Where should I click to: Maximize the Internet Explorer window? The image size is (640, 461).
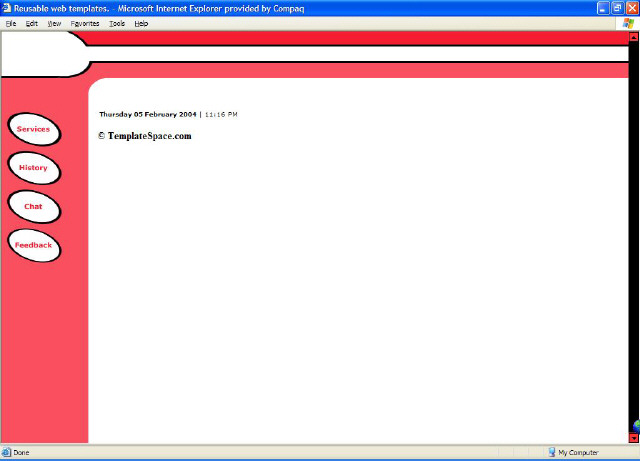pos(617,8)
